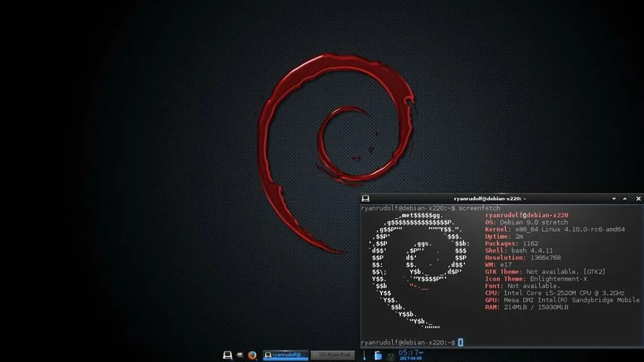This screenshot has width=644, height=362.
Task: Click the 'WM: e17' line
Action: (x=498, y=265)
